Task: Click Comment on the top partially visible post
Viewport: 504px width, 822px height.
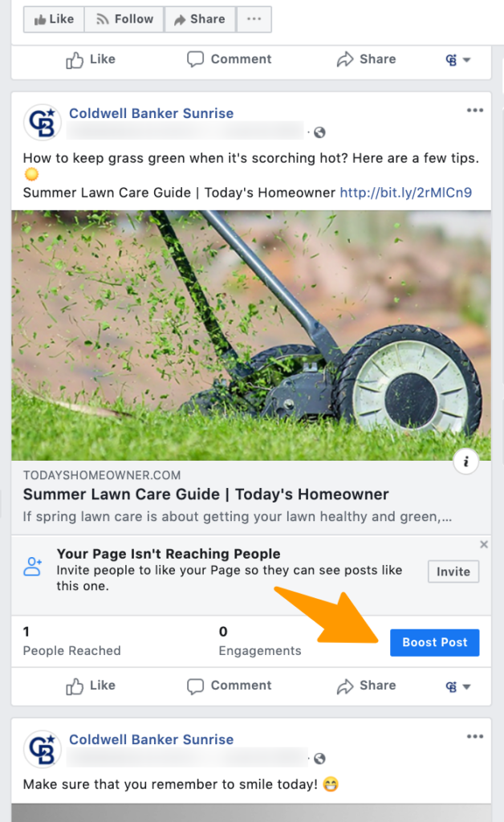Action: [x=230, y=59]
